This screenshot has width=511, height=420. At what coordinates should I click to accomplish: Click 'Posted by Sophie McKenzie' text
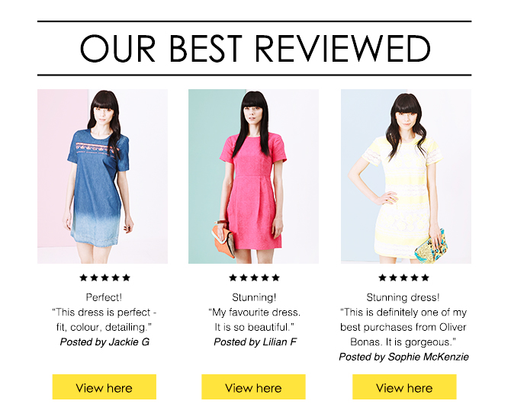[x=403, y=357]
